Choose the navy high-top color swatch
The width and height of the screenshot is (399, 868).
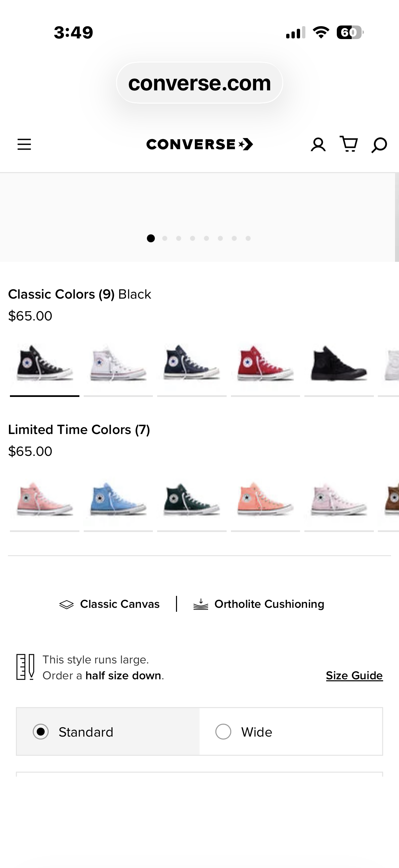[192, 363]
